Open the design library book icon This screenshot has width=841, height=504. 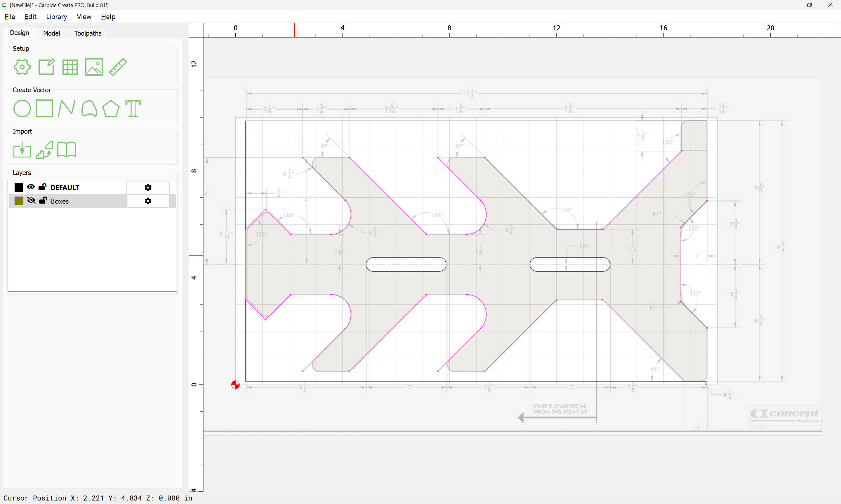coord(67,150)
